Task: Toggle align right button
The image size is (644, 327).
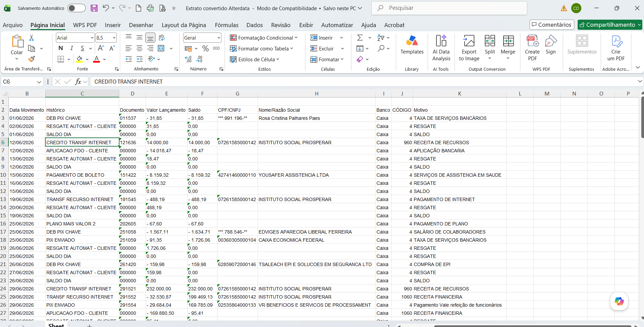Action: 150,48
